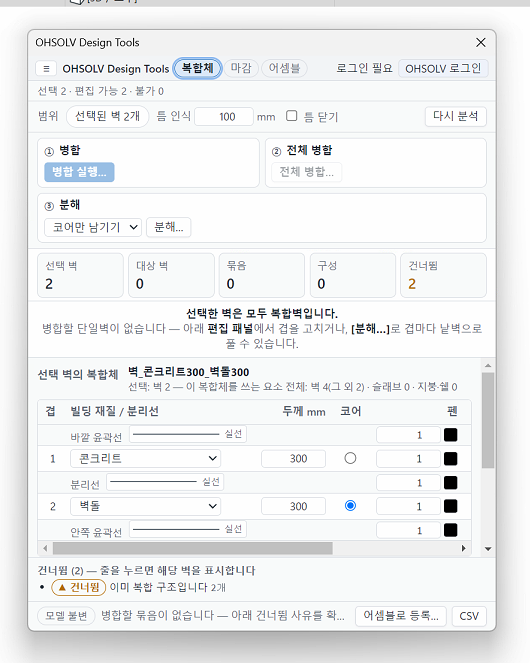
Task: Click the 어셈블로 등록... button
Action: pos(401,616)
